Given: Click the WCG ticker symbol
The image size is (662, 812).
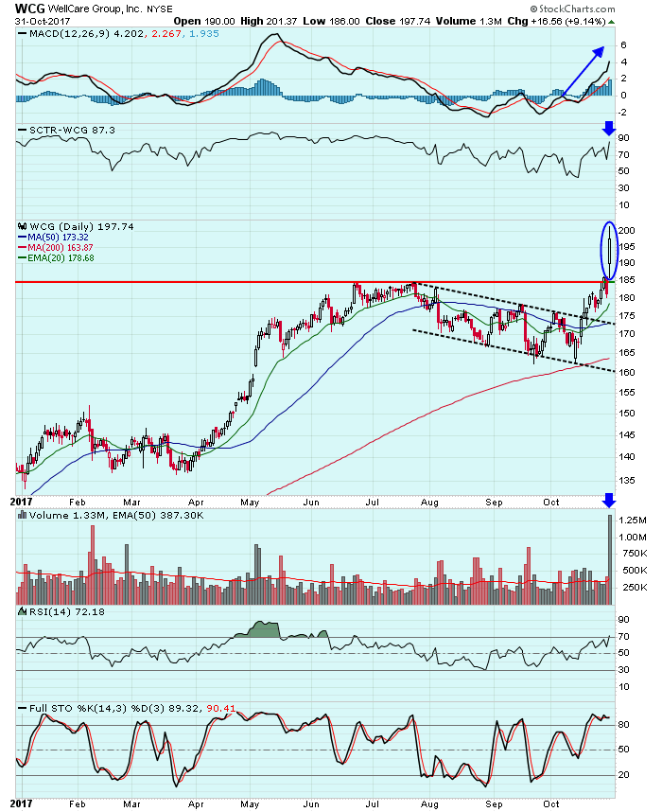Looking at the screenshot, I should coord(30,9).
